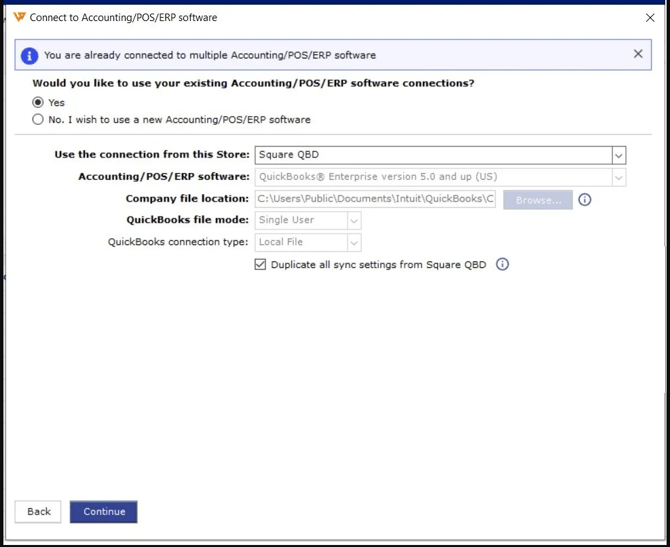Viewport: 670px width, 547px height.
Task: Click info icon beside Duplicate sync settings
Action: click(x=503, y=265)
